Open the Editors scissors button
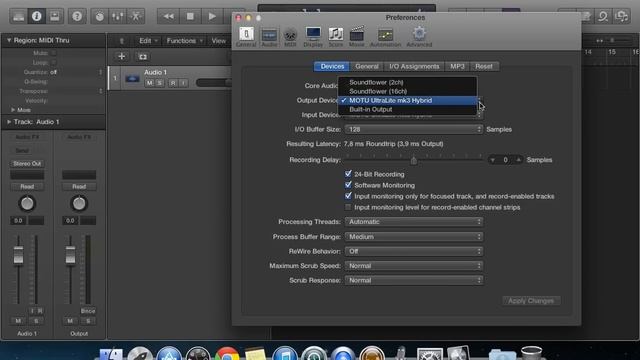Image resolution: width=640 pixels, height=360 pixels. click(x=136, y=16)
